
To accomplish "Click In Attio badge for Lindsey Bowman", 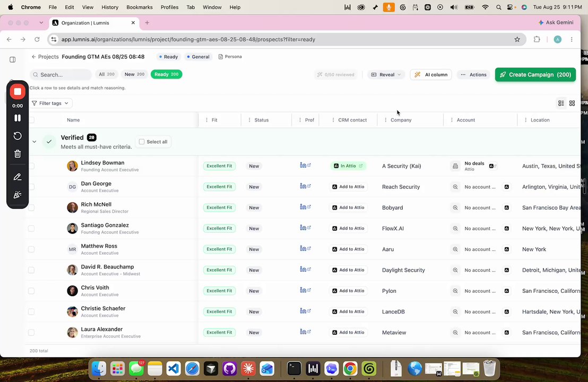I will pyautogui.click(x=348, y=166).
